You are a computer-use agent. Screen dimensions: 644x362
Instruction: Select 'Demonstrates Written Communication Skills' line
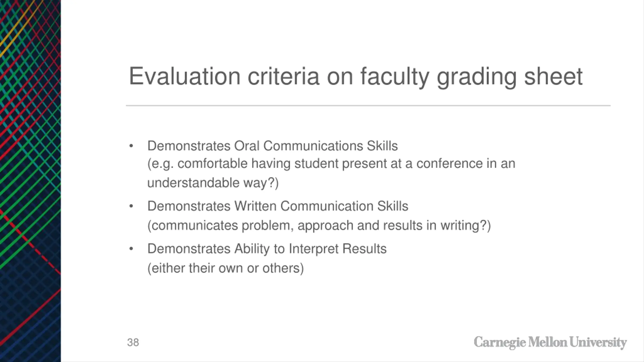coord(278,206)
